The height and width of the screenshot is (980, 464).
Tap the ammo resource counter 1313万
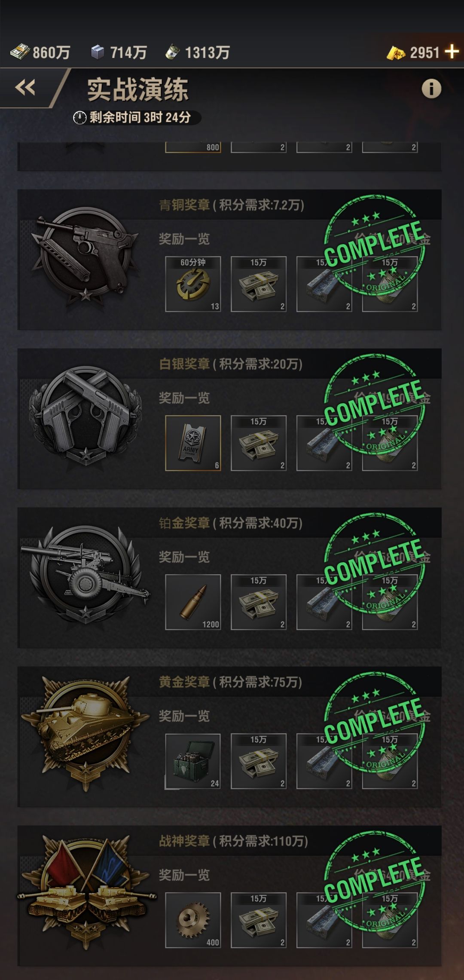pos(198,52)
